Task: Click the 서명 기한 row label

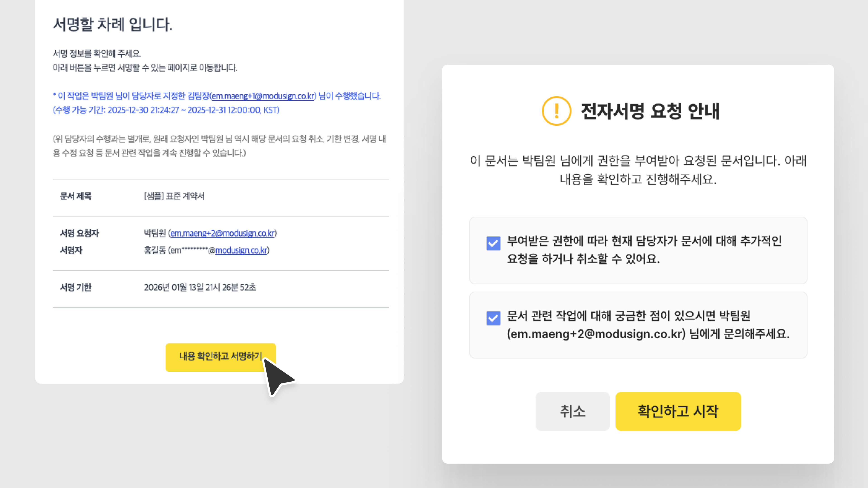Action: pos(75,287)
